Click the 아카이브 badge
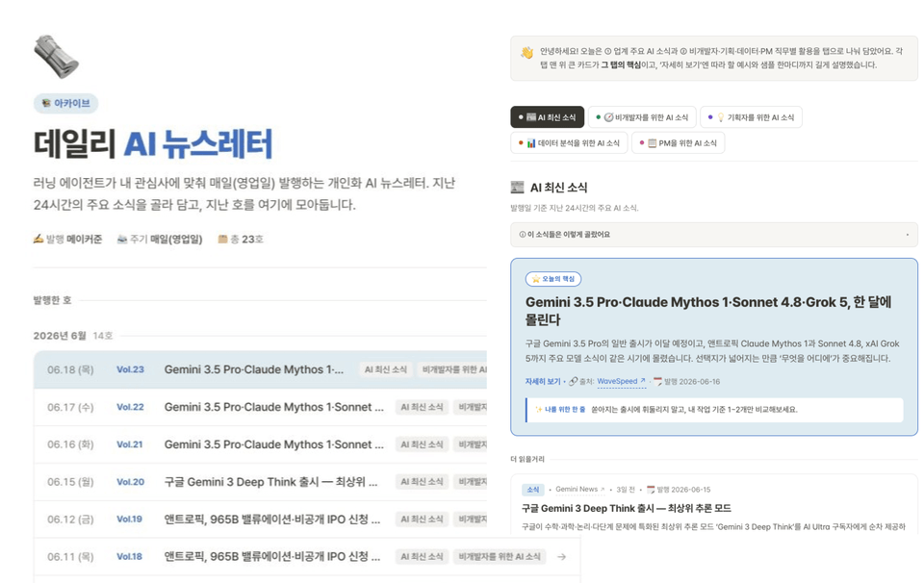The image size is (924, 583). coord(66,104)
